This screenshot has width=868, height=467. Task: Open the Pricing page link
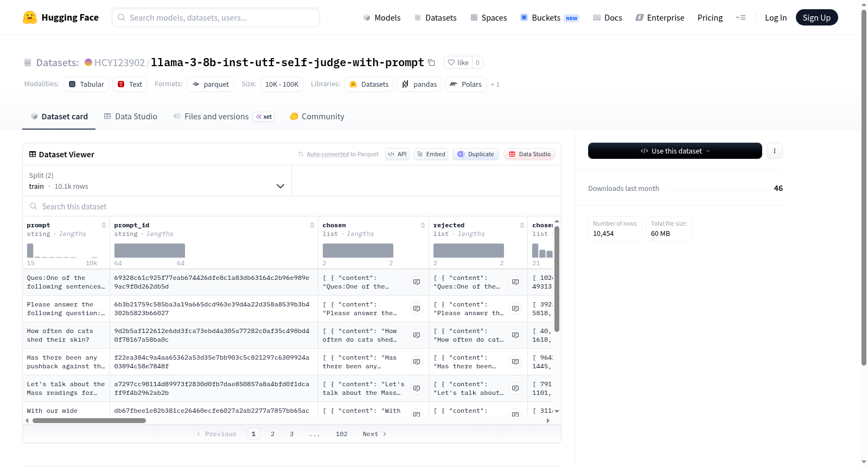710,17
